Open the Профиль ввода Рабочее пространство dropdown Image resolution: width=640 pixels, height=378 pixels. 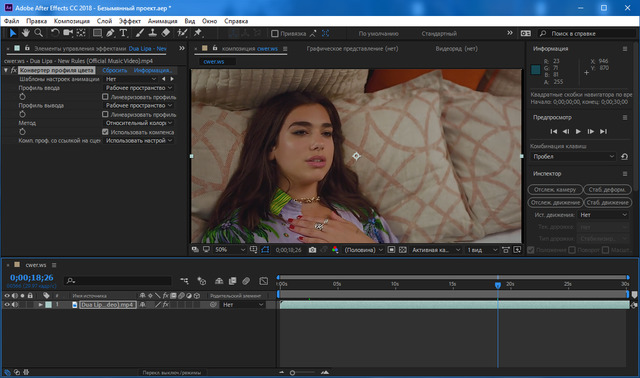coord(139,88)
